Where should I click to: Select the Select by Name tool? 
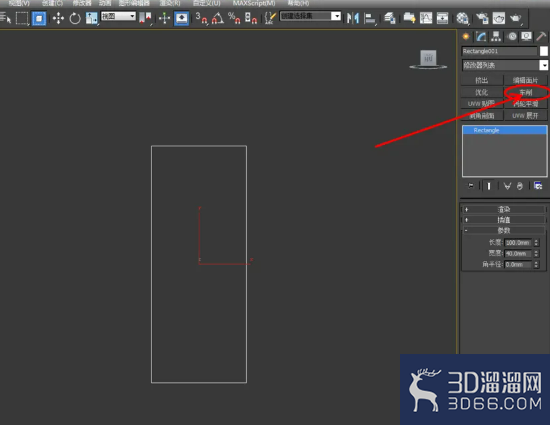[x=5, y=18]
